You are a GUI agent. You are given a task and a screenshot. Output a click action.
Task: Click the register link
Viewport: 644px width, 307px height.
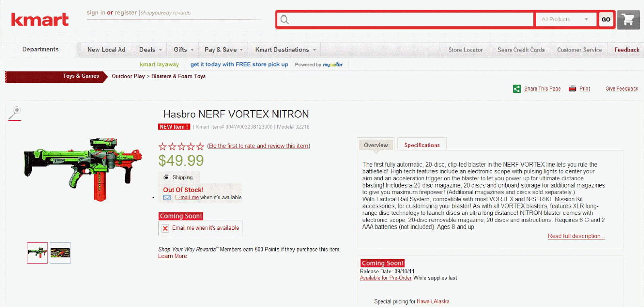[x=126, y=12]
